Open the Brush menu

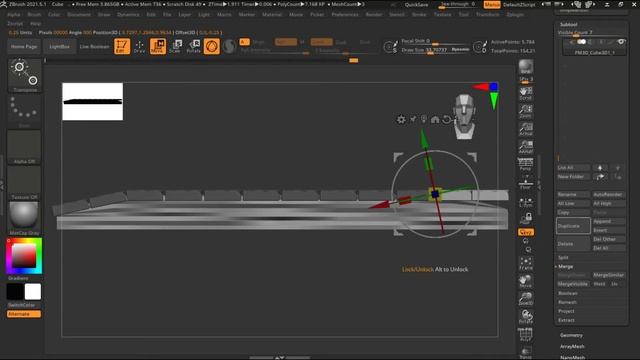pos(34,14)
